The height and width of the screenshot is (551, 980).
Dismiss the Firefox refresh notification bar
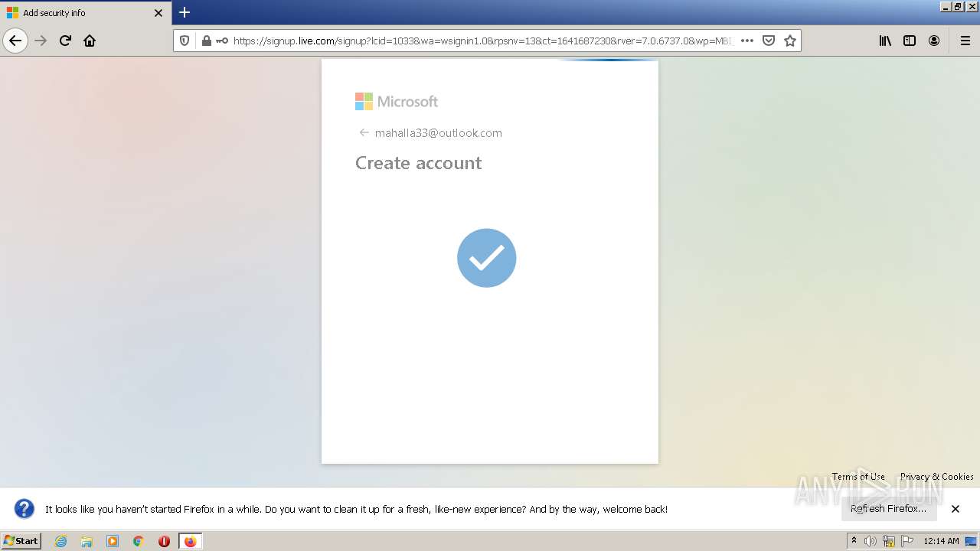(x=955, y=509)
